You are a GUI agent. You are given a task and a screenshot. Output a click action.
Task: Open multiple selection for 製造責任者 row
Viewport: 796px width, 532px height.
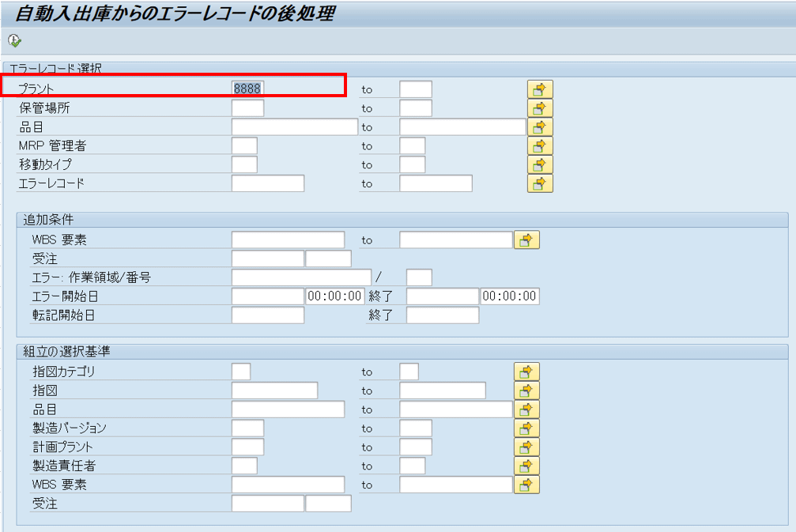tap(526, 466)
